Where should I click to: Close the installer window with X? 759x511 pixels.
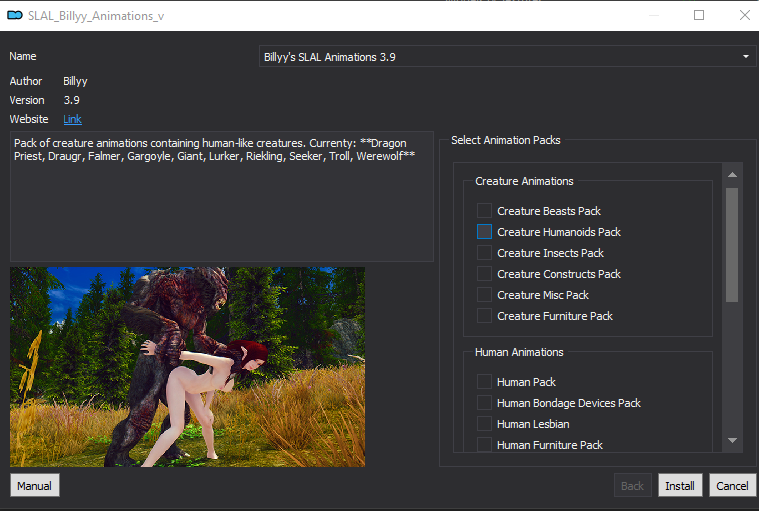point(745,15)
